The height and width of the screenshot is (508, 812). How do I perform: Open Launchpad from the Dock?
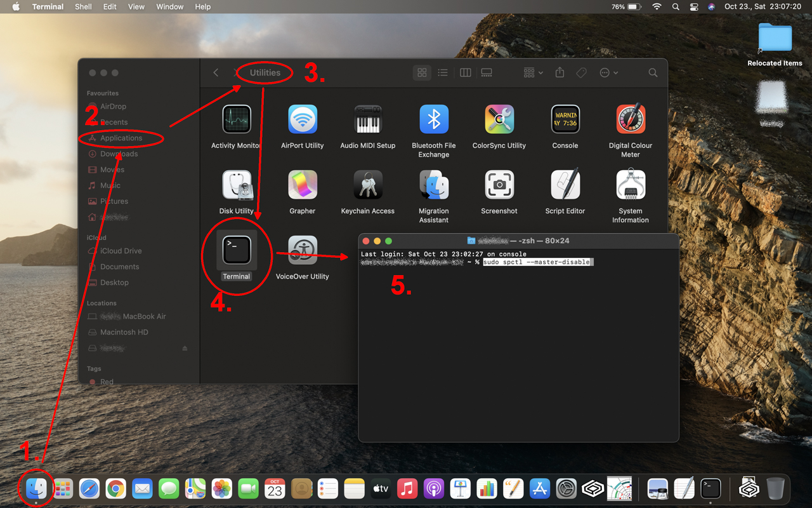63,488
